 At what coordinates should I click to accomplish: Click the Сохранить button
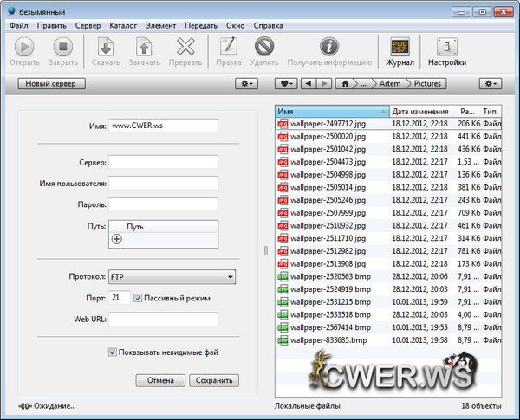tap(214, 380)
